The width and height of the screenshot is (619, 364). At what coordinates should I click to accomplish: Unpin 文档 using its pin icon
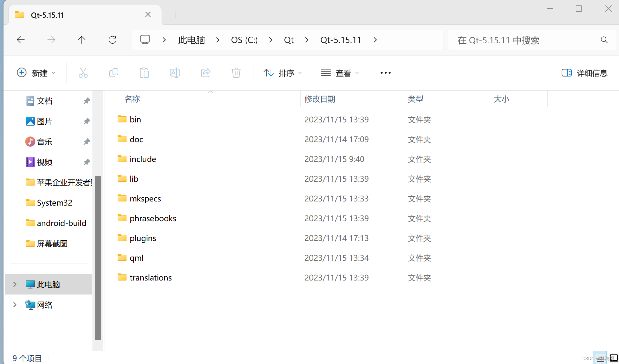click(87, 101)
